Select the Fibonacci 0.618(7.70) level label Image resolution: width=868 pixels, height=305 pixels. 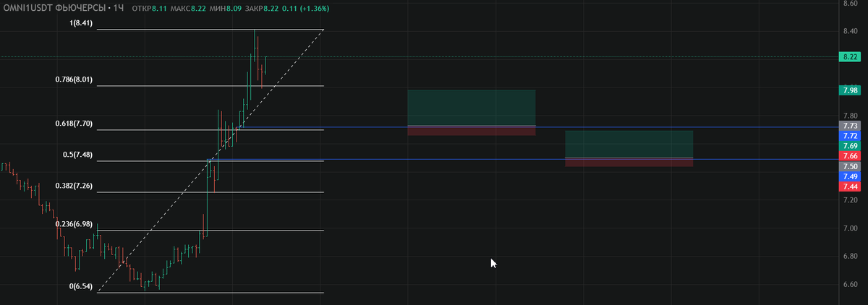[x=75, y=124]
